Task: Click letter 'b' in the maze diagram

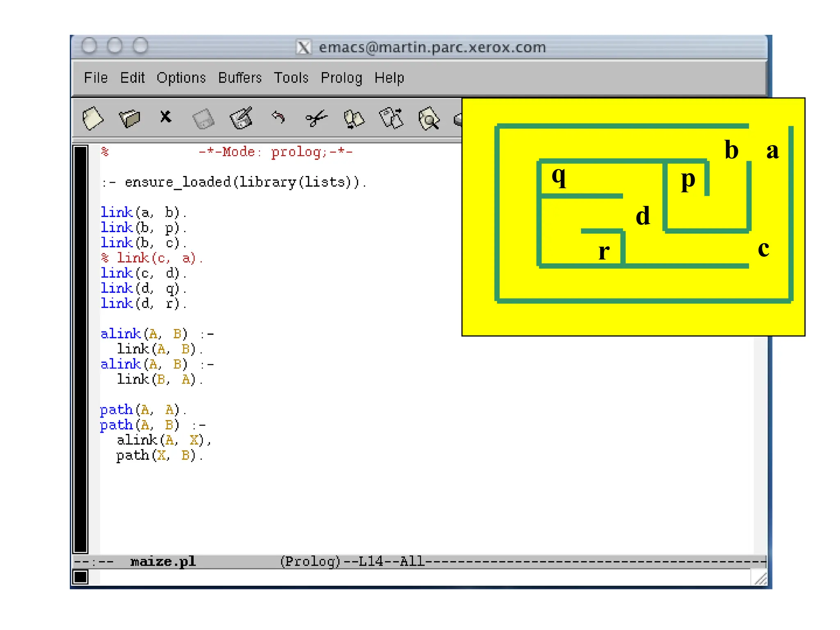Action: (x=731, y=149)
